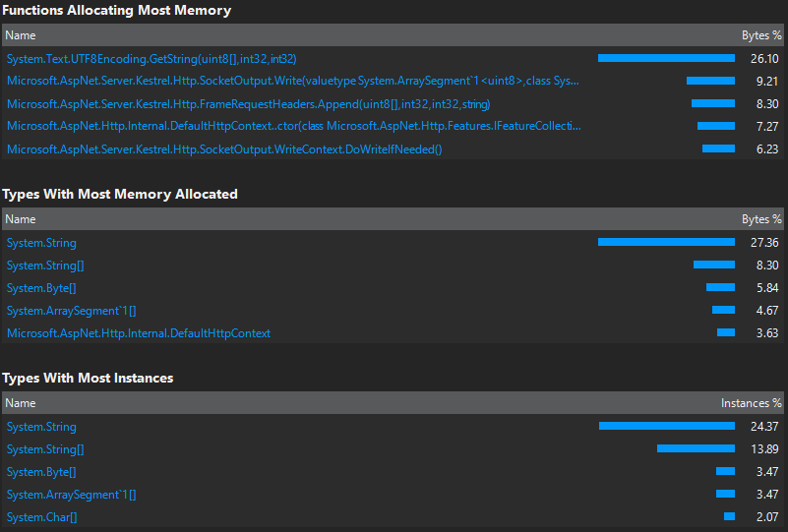Open DefaultHttpContext..ctor function link
The height and width of the screenshot is (532, 788).
coord(293,126)
